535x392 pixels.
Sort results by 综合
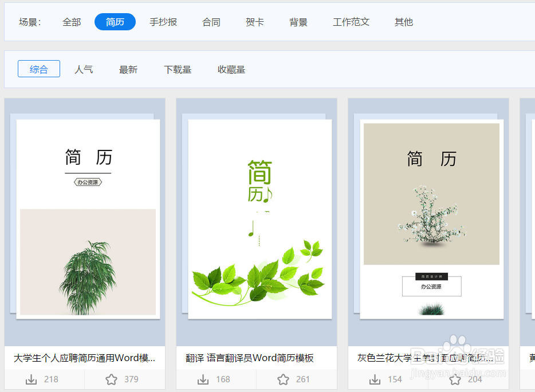tap(39, 69)
